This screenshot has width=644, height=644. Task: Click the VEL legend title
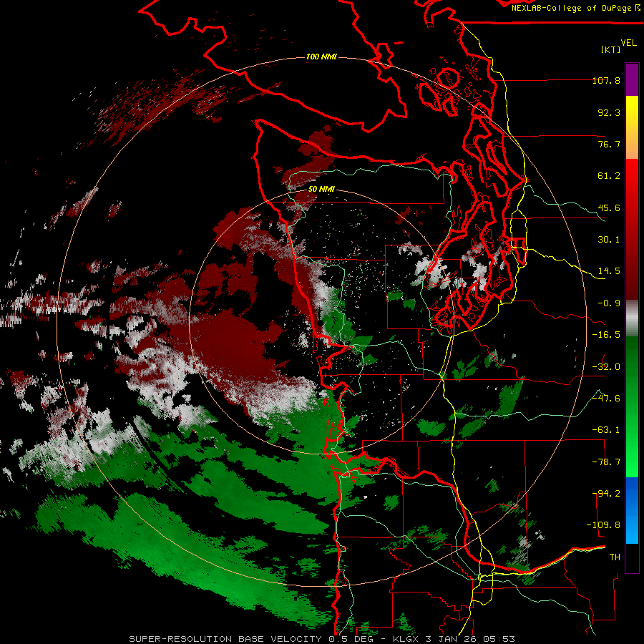628,43
